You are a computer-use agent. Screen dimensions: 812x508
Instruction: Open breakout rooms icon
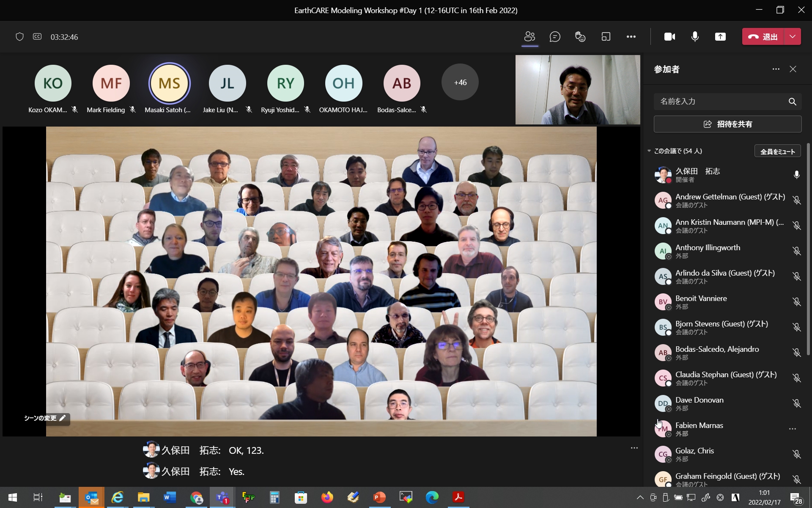(x=606, y=37)
